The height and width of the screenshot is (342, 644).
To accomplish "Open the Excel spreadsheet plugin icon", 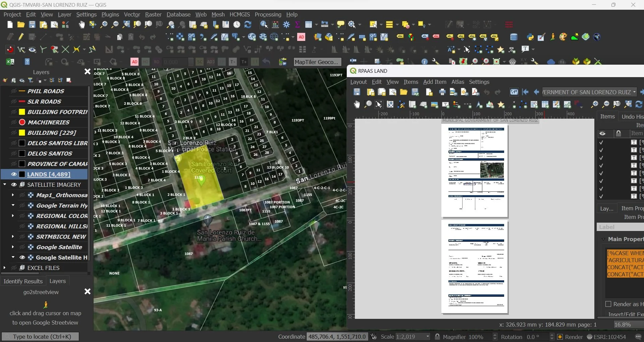I will coord(10,62).
